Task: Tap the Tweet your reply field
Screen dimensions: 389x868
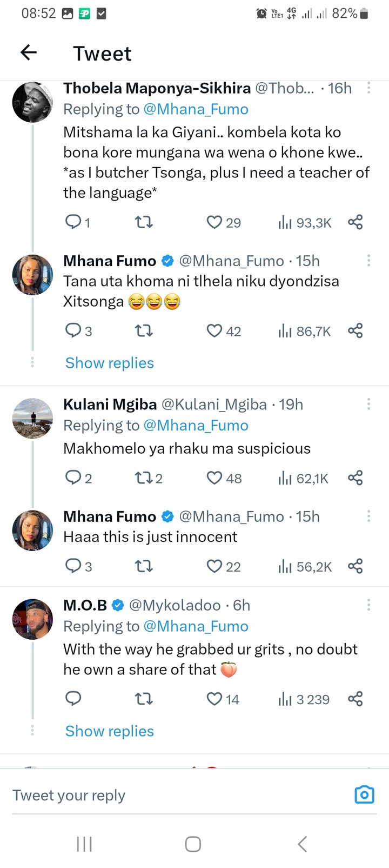Action: (x=162, y=795)
